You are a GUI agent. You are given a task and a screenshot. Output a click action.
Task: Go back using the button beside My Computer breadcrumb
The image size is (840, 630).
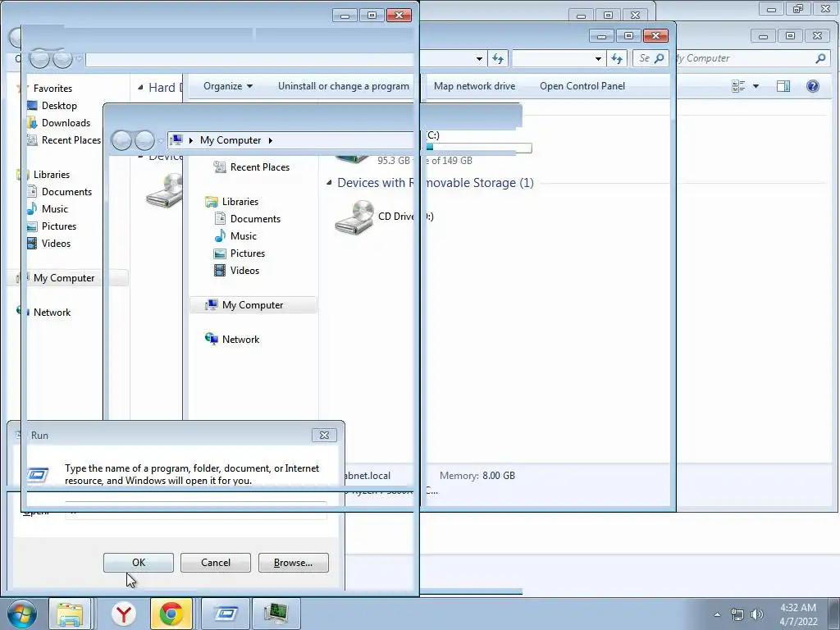click(x=121, y=140)
